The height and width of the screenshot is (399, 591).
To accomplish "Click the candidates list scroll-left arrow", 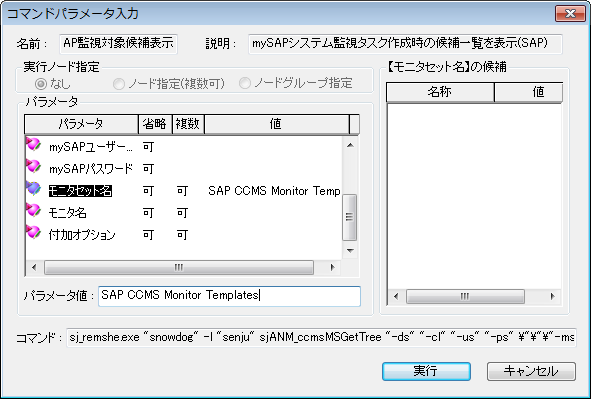I will (396, 297).
